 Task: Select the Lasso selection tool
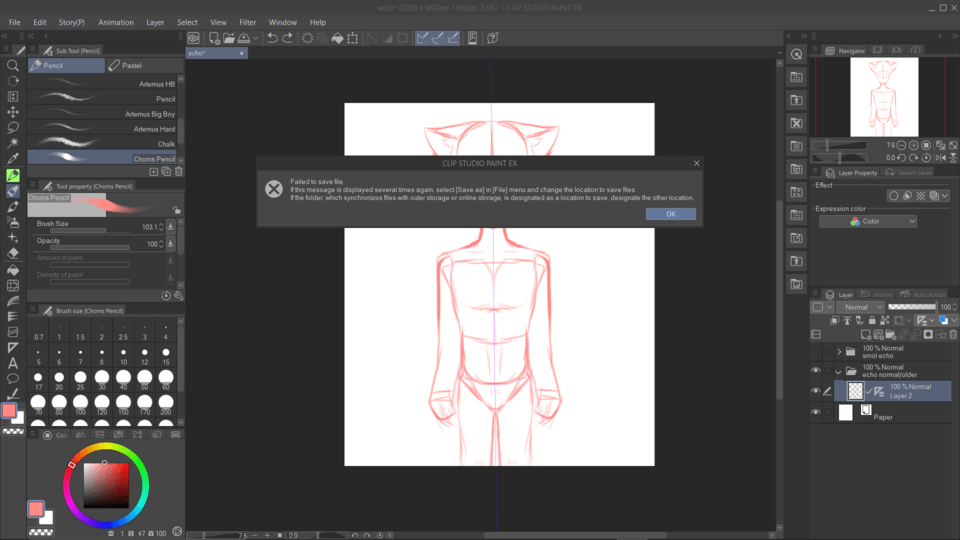pos(12,128)
